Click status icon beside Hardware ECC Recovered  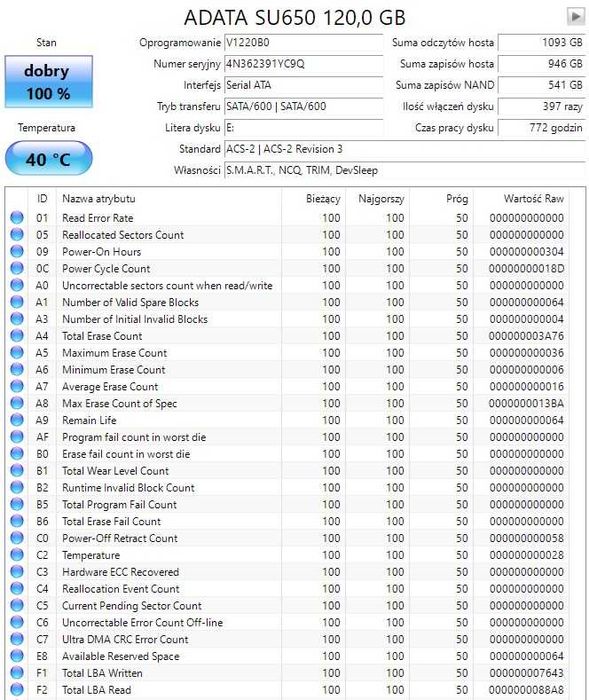[17, 571]
